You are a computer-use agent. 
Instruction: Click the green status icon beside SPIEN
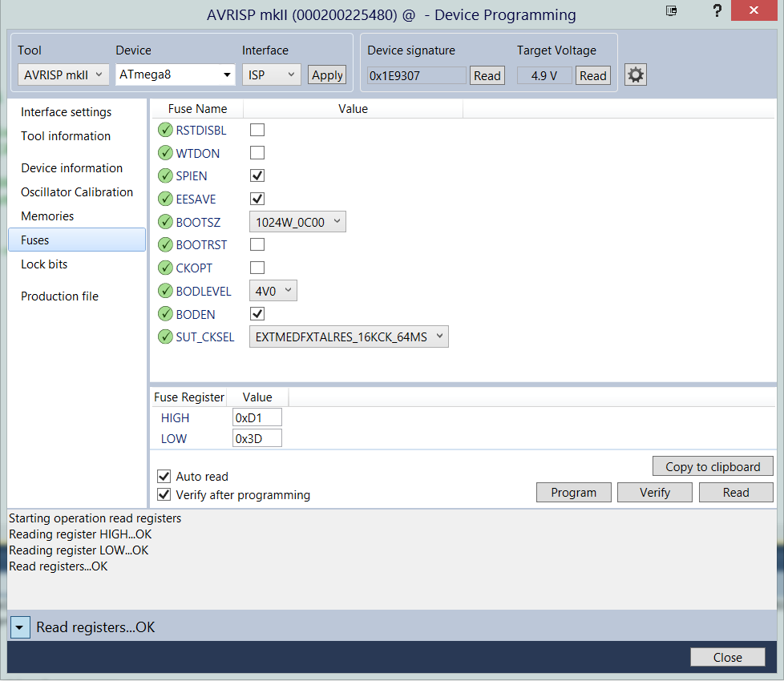(165, 176)
